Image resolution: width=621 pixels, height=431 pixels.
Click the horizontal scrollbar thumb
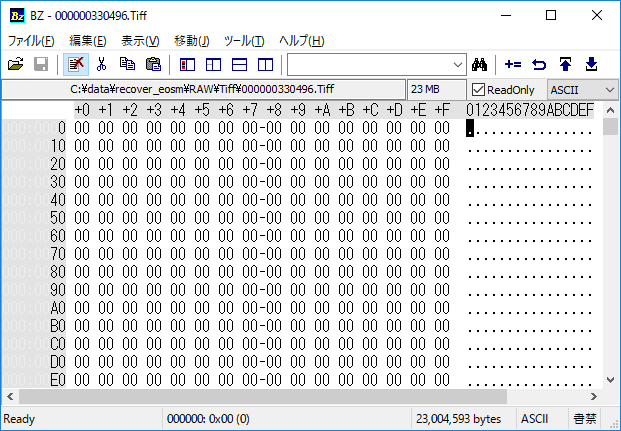point(263,396)
